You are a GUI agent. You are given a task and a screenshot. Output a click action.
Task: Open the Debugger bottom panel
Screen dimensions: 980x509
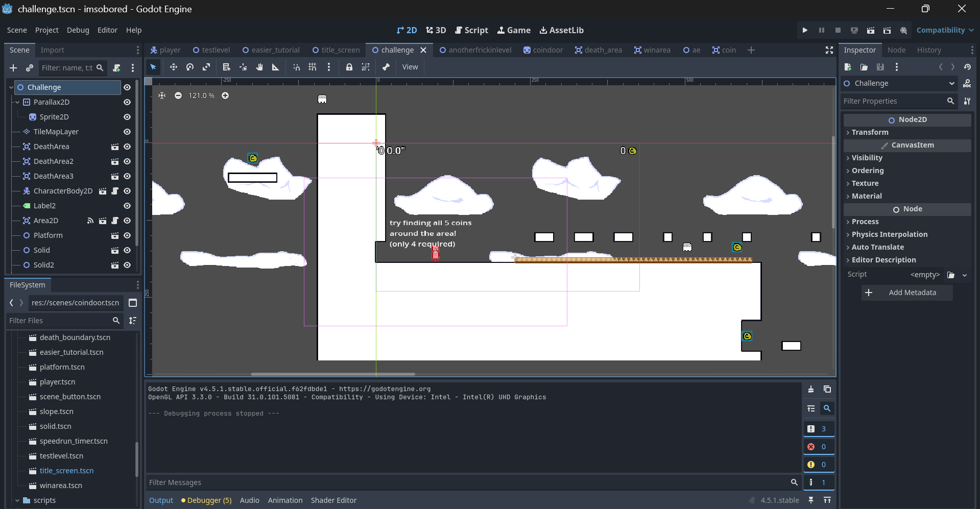click(x=209, y=500)
